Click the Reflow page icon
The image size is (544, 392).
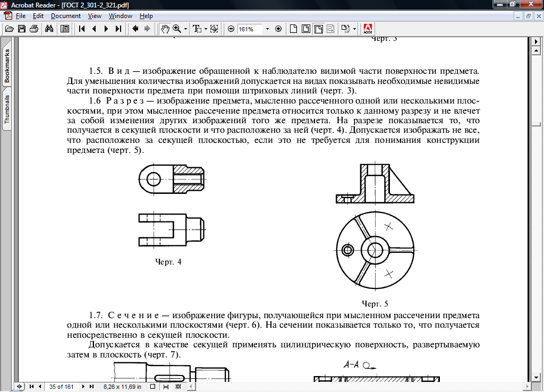click(x=330, y=29)
